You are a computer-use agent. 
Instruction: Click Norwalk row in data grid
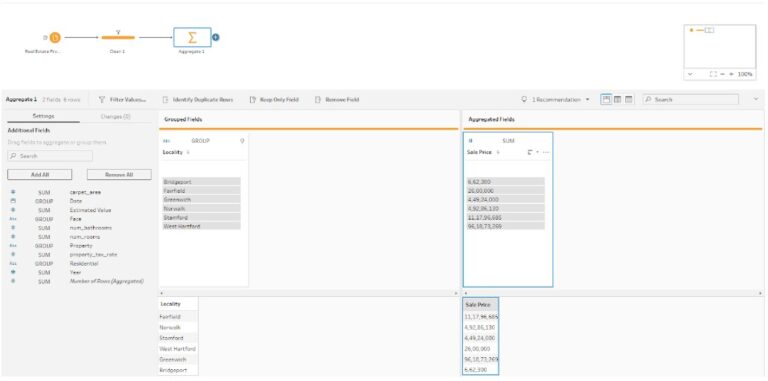pyautogui.click(x=179, y=327)
